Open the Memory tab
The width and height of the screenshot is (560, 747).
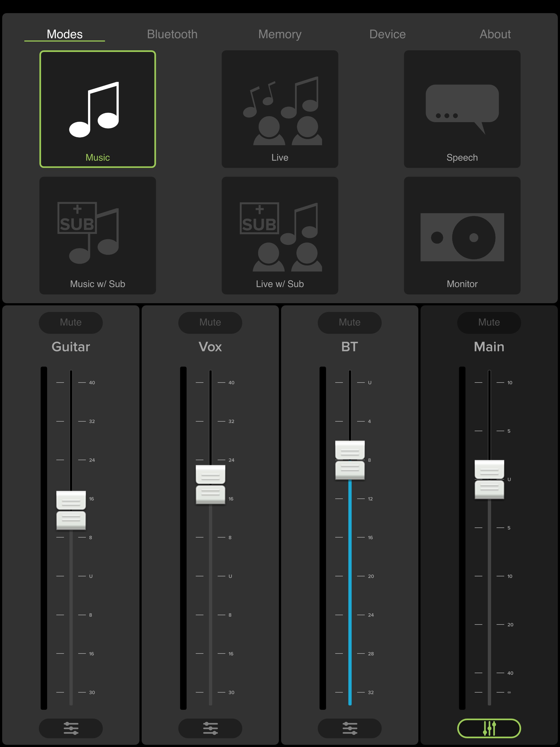pyautogui.click(x=280, y=34)
